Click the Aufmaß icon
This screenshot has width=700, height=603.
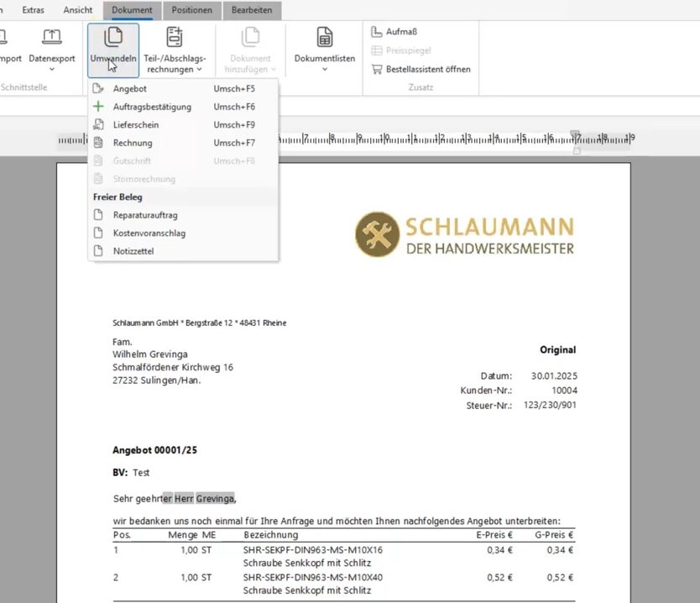coord(377,32)
